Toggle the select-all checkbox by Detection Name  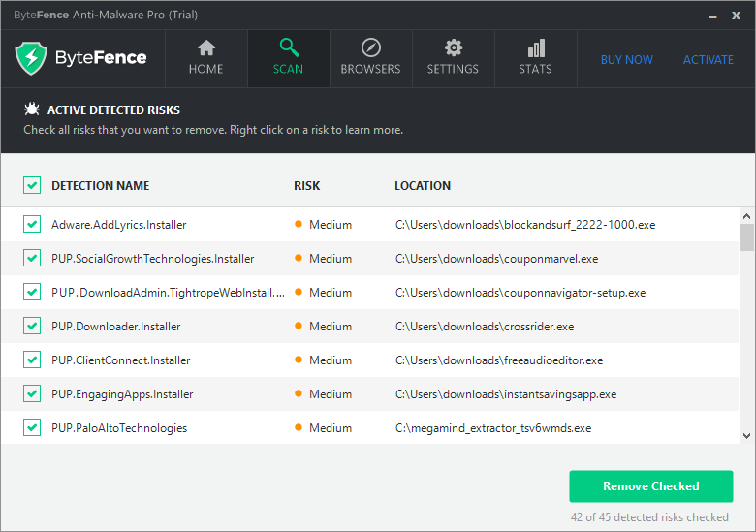(32, 185)
